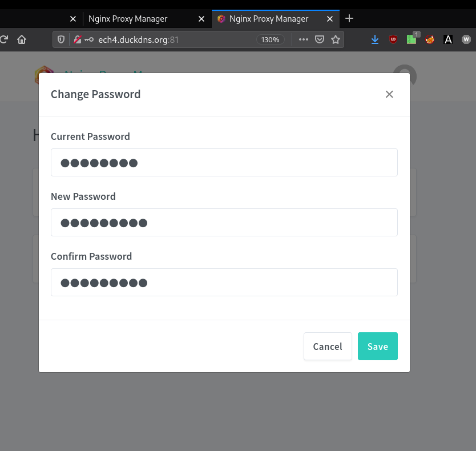Cancel the password change
This screenshot has width=476, height=451.
coord(328,347)
